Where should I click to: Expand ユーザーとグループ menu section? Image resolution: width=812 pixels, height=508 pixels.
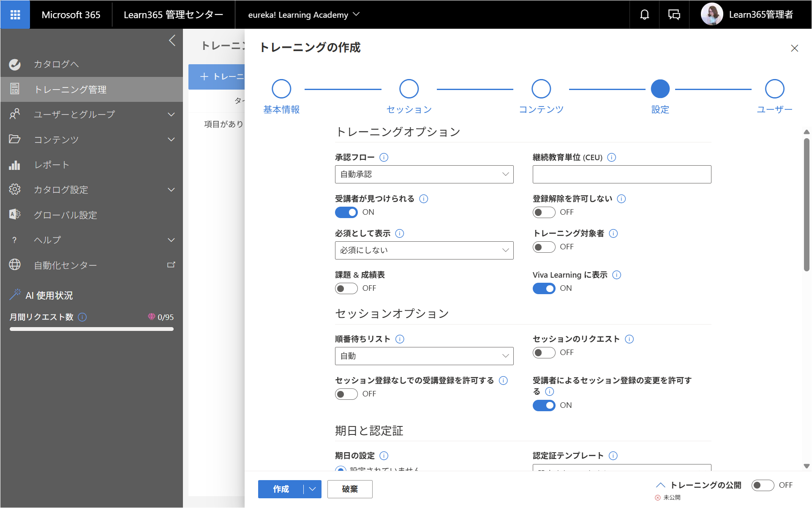point(92,114)
